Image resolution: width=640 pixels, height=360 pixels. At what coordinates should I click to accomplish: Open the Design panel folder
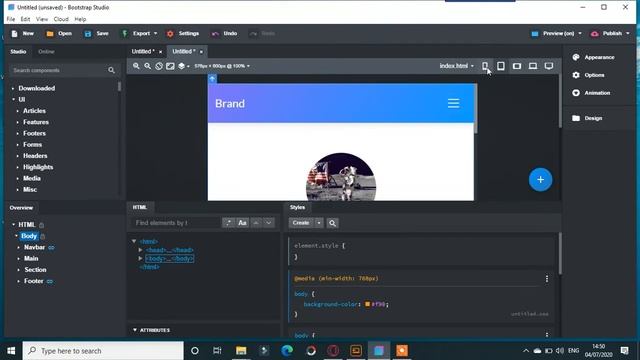[x=587, y=118]
